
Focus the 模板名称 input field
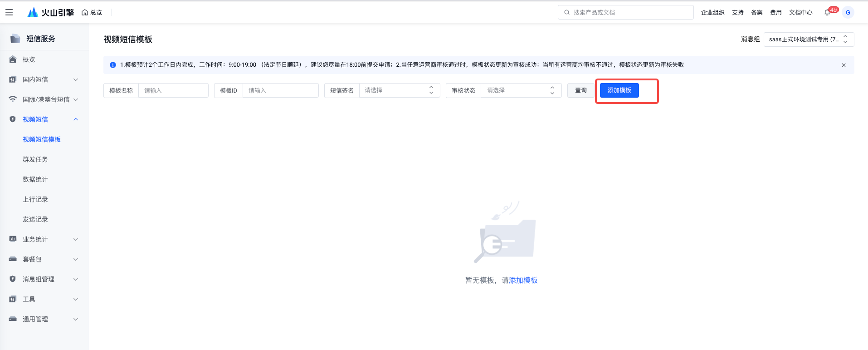tap(173, 90)
